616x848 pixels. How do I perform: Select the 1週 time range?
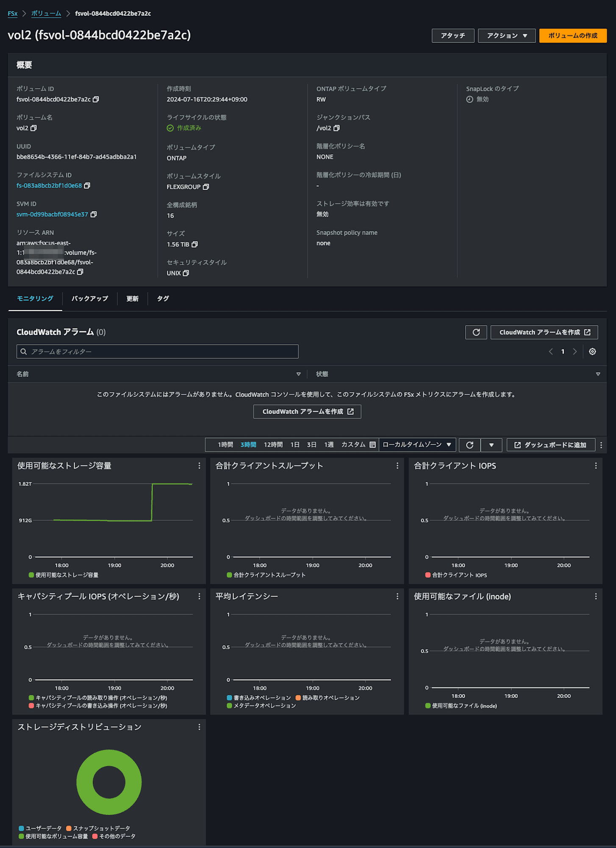coord(329,445)
